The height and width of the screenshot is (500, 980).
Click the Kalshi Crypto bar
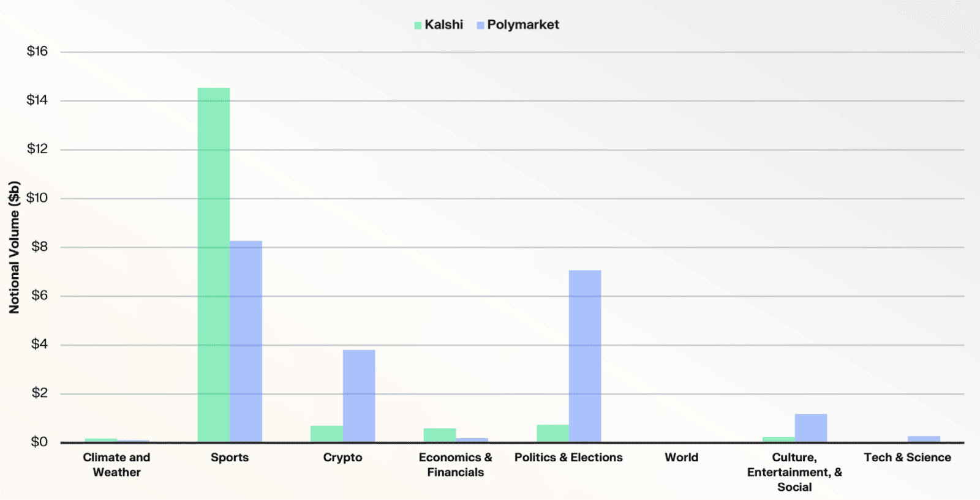pyautogui.click(x=326, y=433)
